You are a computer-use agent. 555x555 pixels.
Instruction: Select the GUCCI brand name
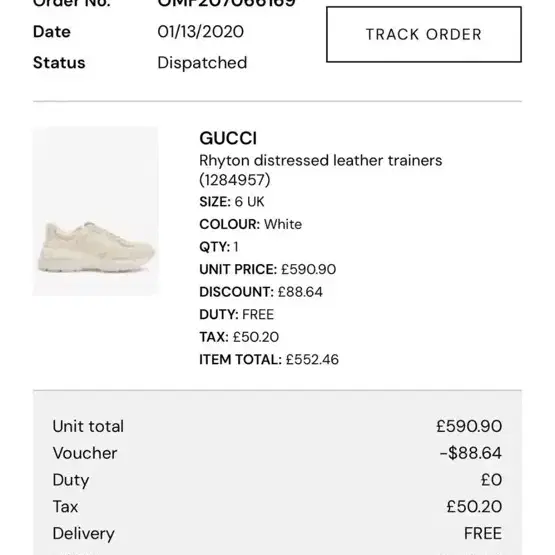(228, 138)
